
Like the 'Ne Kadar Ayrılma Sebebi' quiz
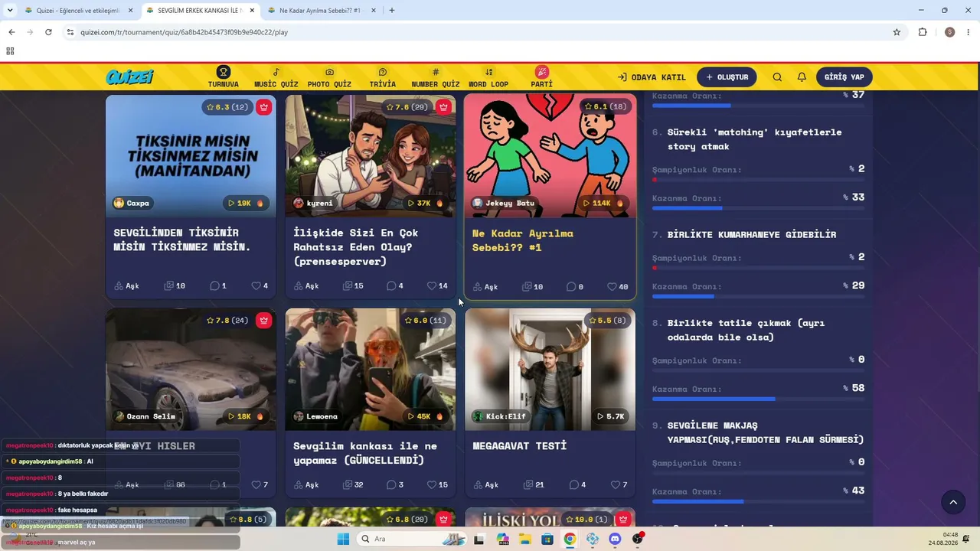coord(617,287)
